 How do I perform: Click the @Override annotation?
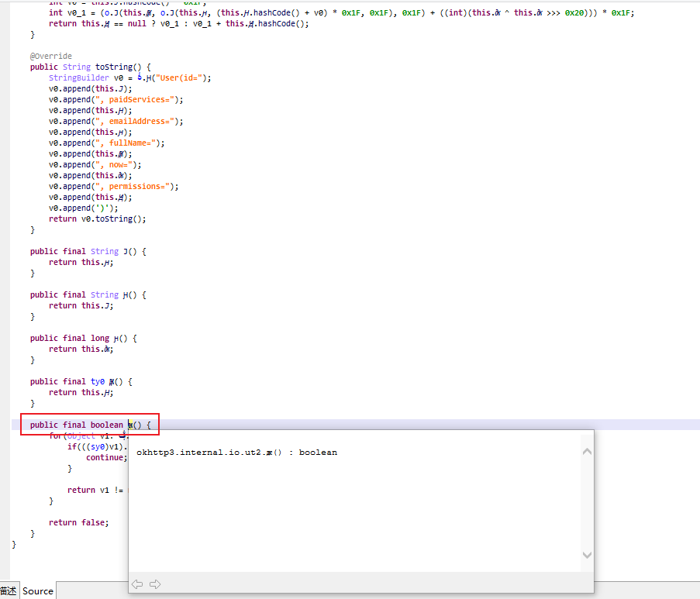51,57
